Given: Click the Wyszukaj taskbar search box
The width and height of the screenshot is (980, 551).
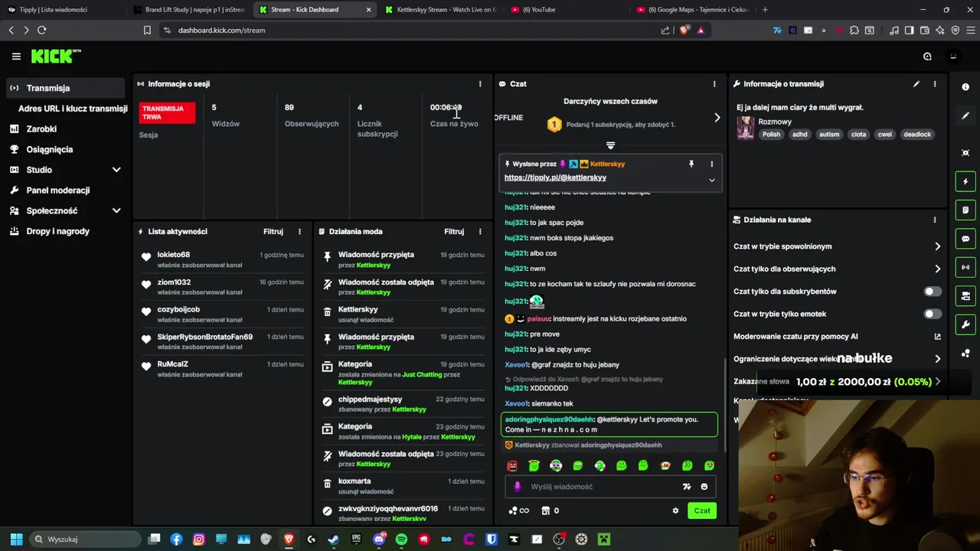Looking at the screenshot, I should (x=86, y=540).
